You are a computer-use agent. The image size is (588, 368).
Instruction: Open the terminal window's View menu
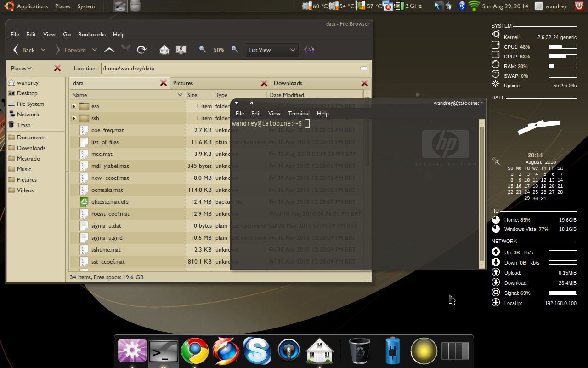click(x=274, y=113)
